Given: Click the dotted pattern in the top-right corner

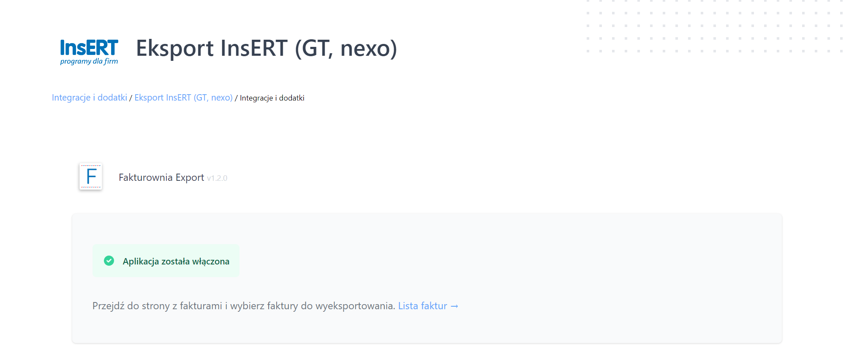Looking at the screenshot, I should tap(714, 26).
